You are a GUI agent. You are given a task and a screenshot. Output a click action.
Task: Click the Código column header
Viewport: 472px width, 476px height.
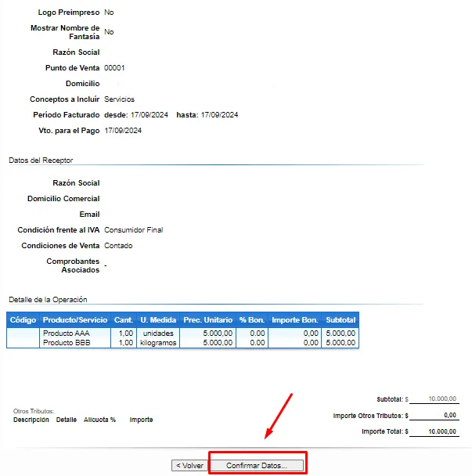(x=23, y=319)
